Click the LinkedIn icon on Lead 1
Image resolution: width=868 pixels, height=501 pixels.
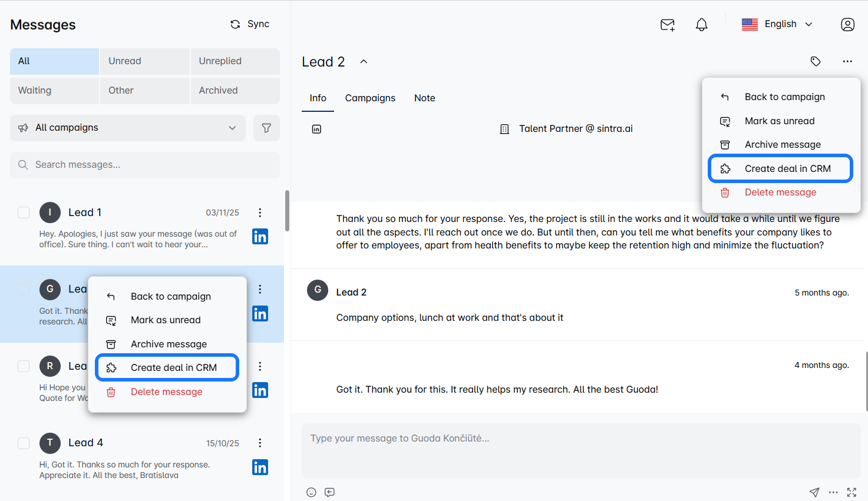coord(260,237)
